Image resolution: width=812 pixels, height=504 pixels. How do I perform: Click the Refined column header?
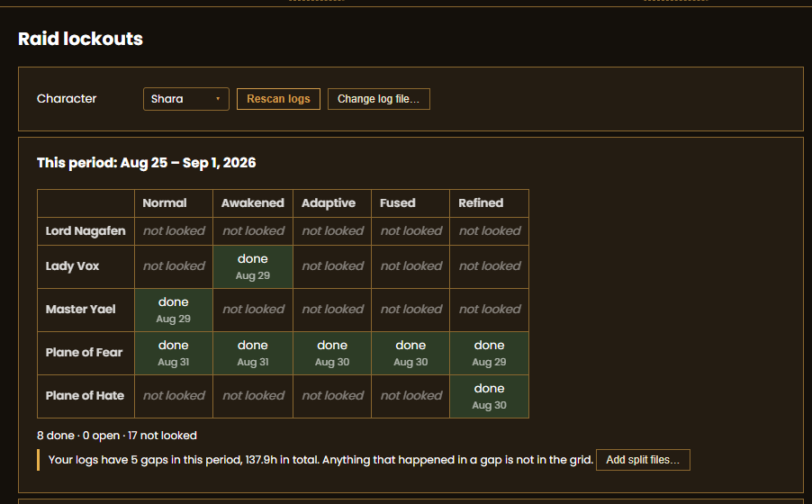490,203
